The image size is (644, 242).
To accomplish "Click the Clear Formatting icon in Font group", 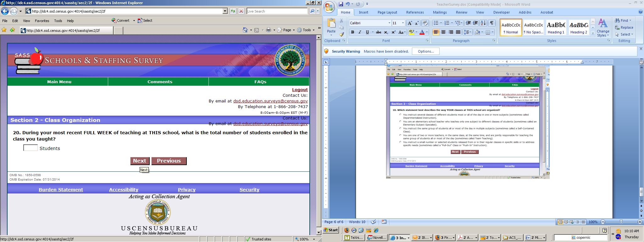I will tap(425, 23).
